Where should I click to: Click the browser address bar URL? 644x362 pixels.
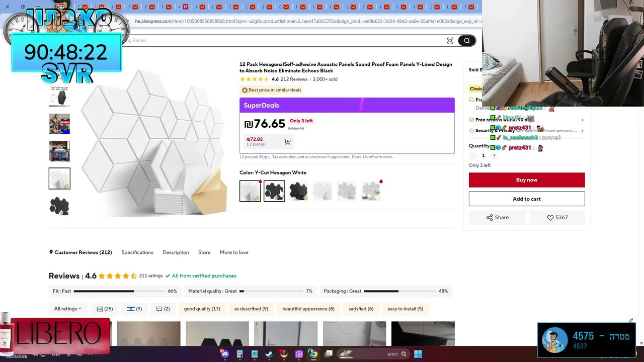coord(307,22)
